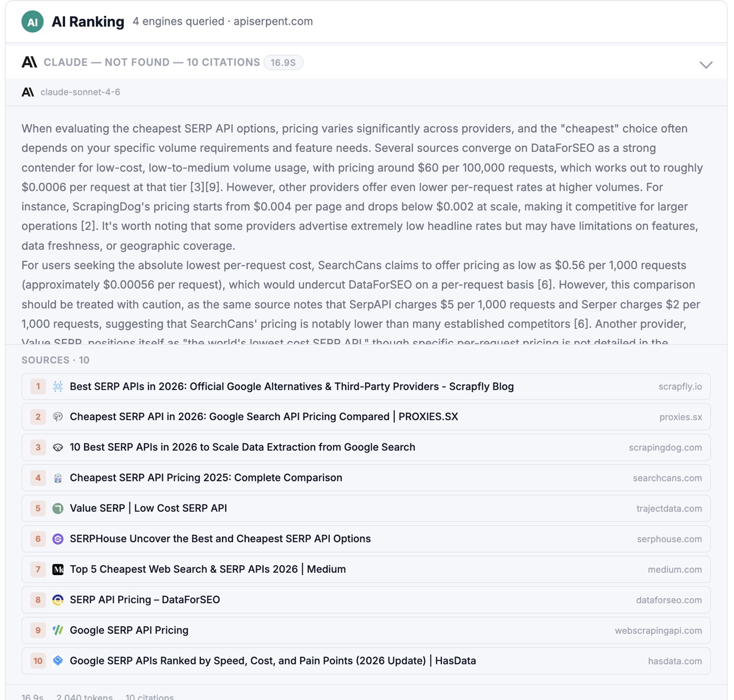Click the webscrapingapi.com domain label

tap(658, 630)
